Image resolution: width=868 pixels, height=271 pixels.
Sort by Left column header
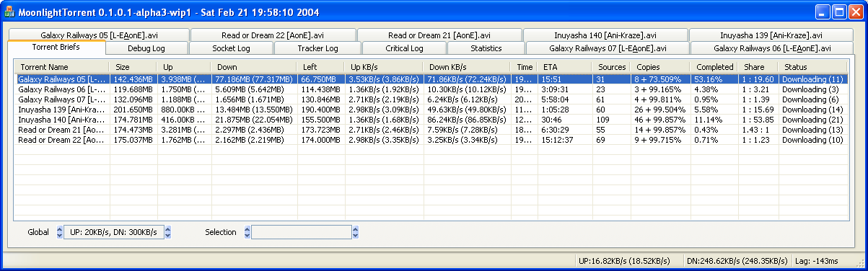pos(321,67)
